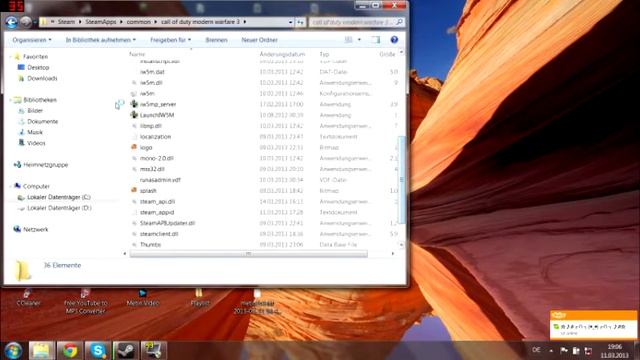
Task: Select the mono-2.0.dll file
Action: 156,158
